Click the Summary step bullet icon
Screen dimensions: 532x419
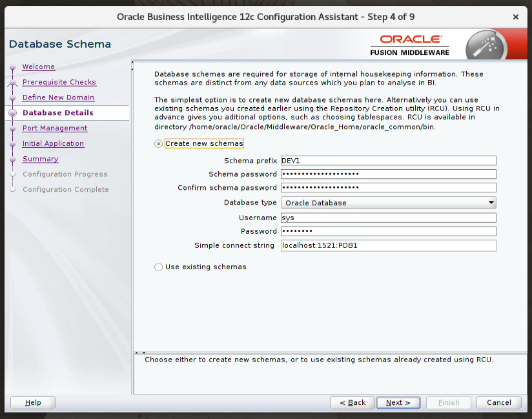12,159
